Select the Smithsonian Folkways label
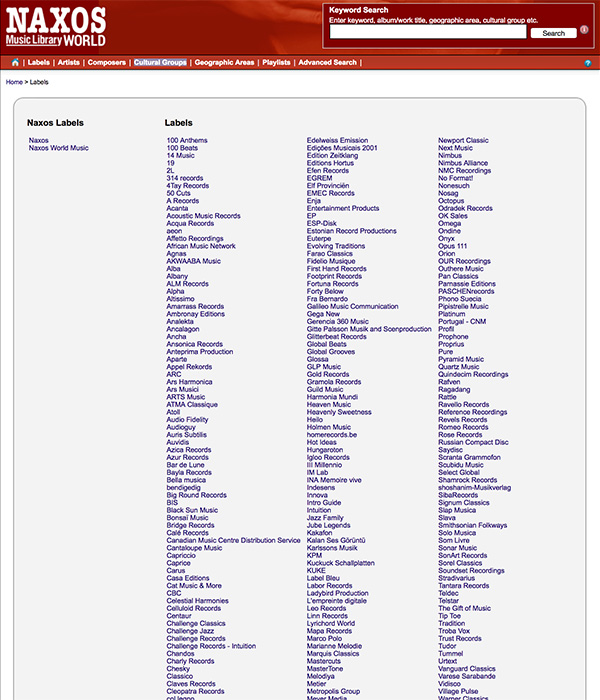Viewport: 600px width, 700px height. click(472, 525)
